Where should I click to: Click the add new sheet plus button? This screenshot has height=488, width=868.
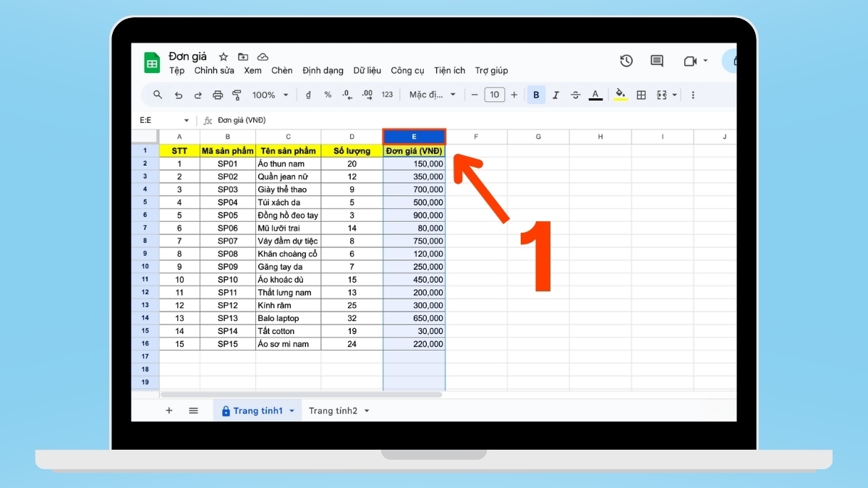169,411
